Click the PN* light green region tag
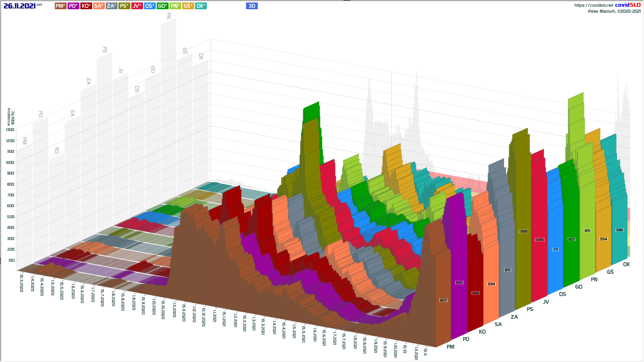644x362 pixels. (x=175, y=6)
